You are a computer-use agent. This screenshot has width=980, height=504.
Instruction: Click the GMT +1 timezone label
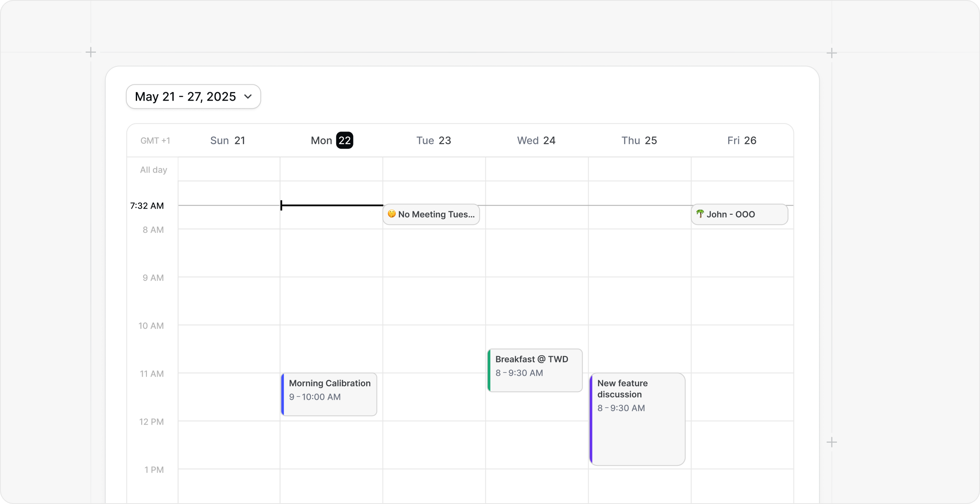(x=155, y=141)
